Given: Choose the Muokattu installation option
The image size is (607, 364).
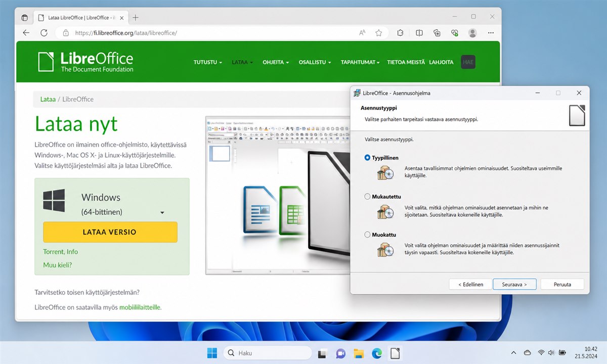Looking at the screenshot, I should point(368,235).
